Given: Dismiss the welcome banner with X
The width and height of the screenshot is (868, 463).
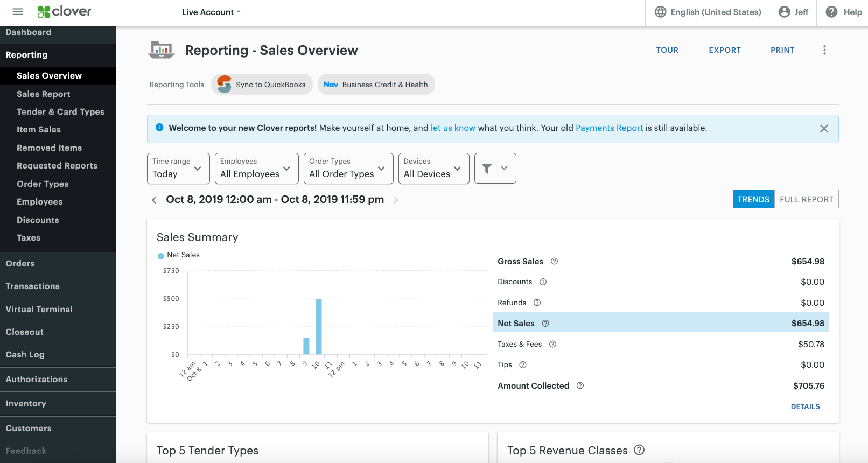Looking at the screenshot, I should click(x=823, y=129).
